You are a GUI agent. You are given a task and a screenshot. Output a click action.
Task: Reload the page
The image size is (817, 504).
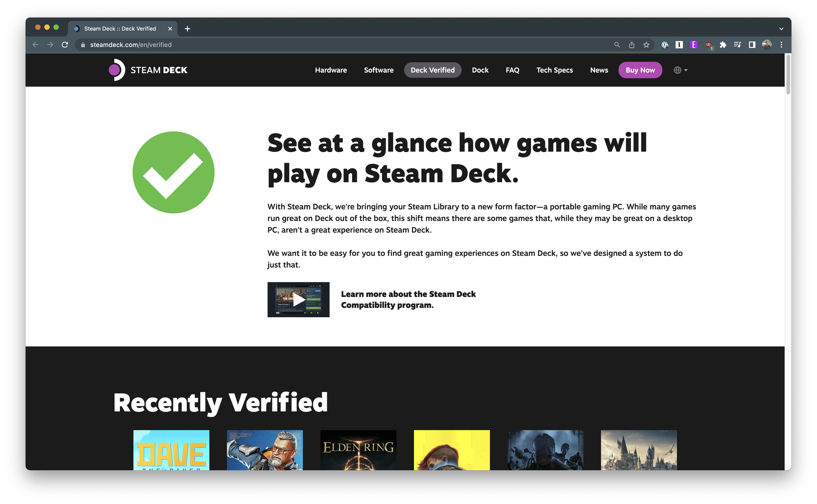tap(65, 45)
